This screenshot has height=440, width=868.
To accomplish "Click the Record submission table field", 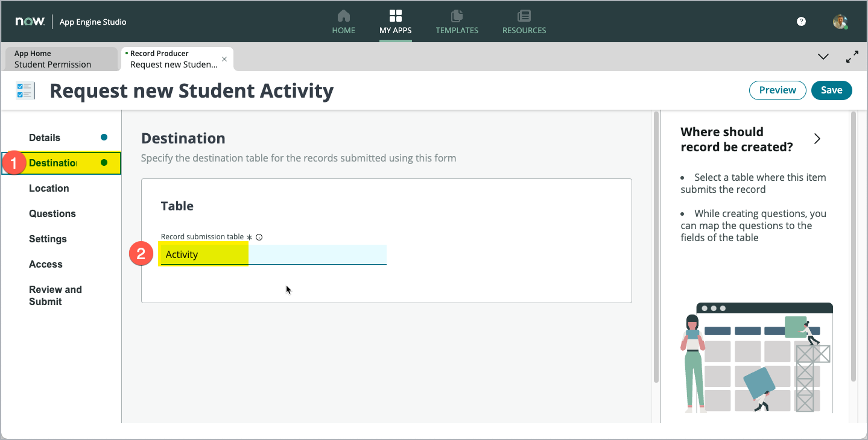I will [x=273, y=254].
